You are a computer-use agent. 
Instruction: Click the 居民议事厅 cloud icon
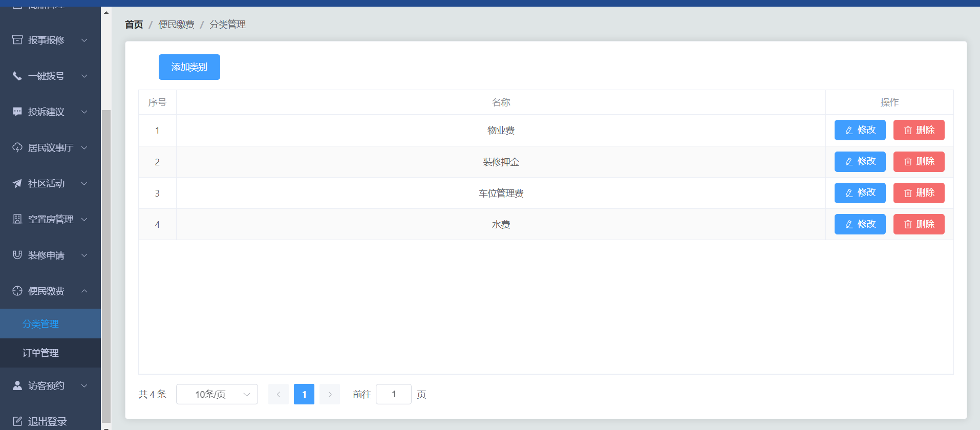(17, 147)
